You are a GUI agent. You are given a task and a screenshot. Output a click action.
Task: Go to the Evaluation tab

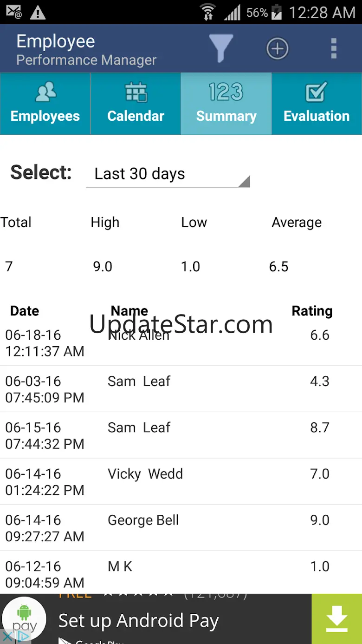click(317, 104)
